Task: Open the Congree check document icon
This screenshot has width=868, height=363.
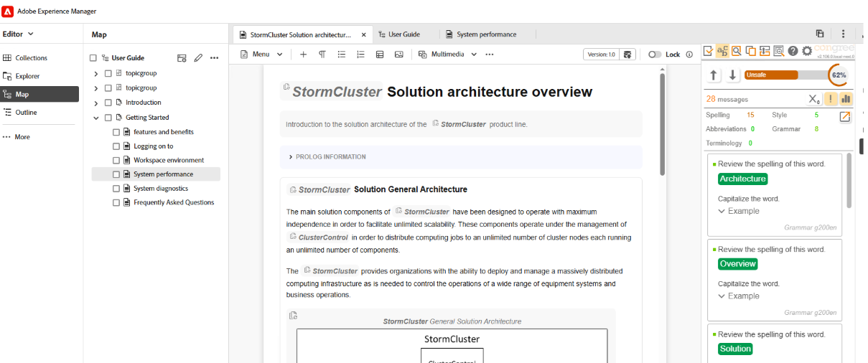Action: click(x=709, y=51)
